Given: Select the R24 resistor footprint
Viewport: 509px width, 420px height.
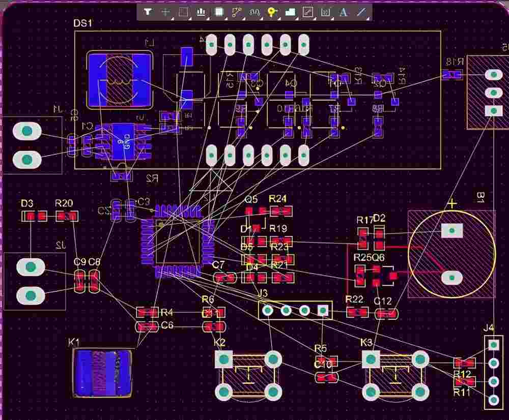Looking at the screenshot, I should tap(281, 212).
